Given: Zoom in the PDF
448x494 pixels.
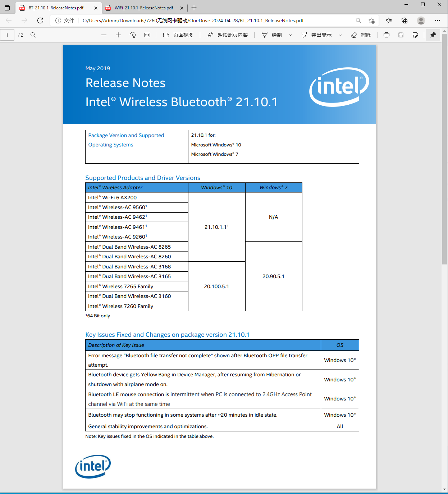Looking at the screenshot, I should [x=118, y=35].
